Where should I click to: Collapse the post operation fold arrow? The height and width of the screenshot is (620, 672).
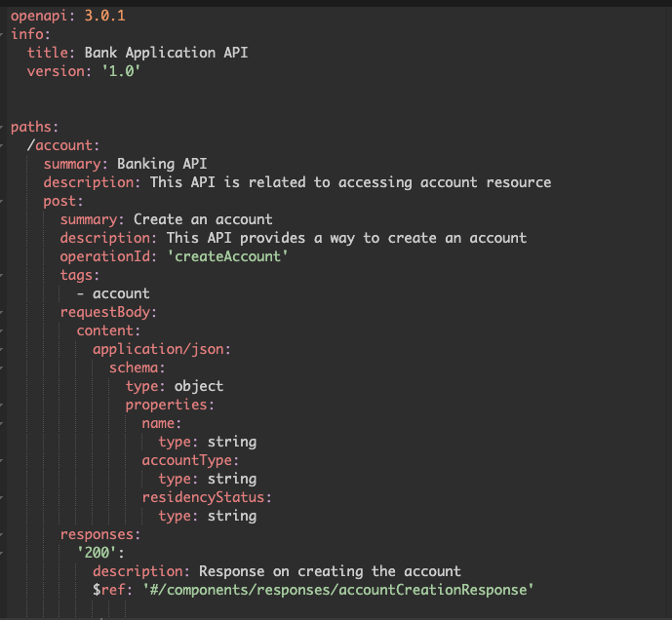pyautogui.click(x=3, y=201)
